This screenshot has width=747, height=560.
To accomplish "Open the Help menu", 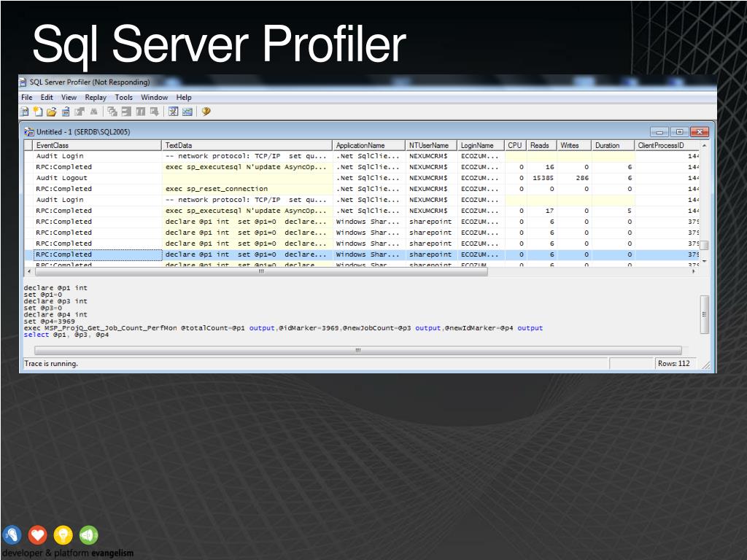I will (184, 97).
